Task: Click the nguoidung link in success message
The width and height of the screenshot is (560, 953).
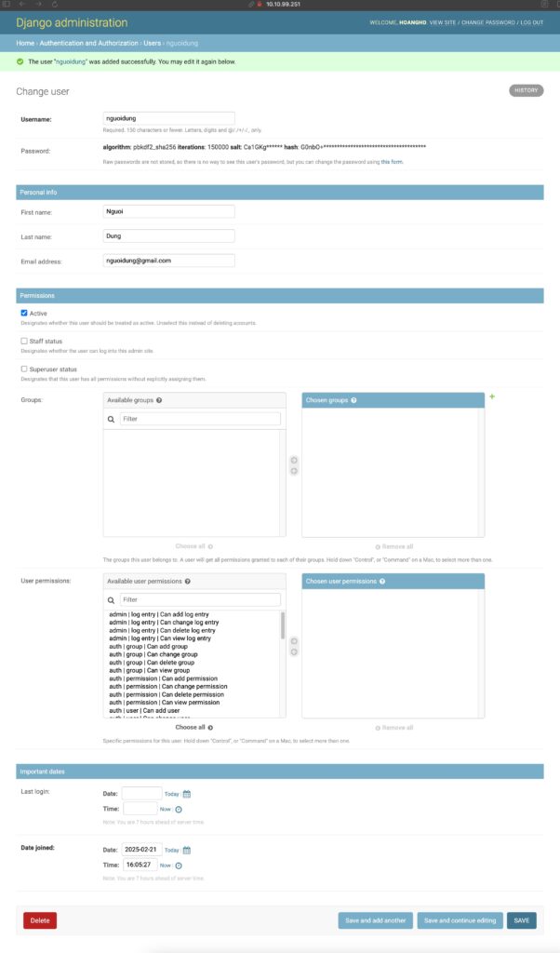Action: pyautogui.click(x=71, y=62)
